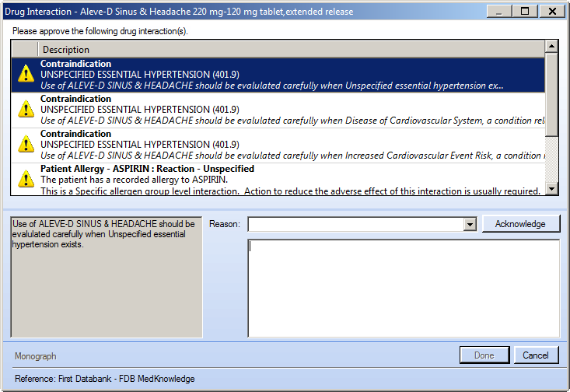Open the Monograph link
Image resolution: width=570 pixels, height=392 pixels.
coord(36,356)
